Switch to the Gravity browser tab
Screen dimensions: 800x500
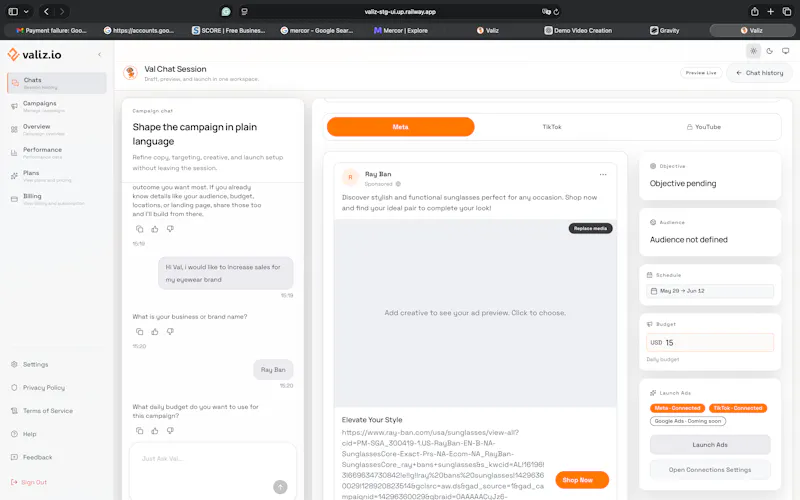664,31
